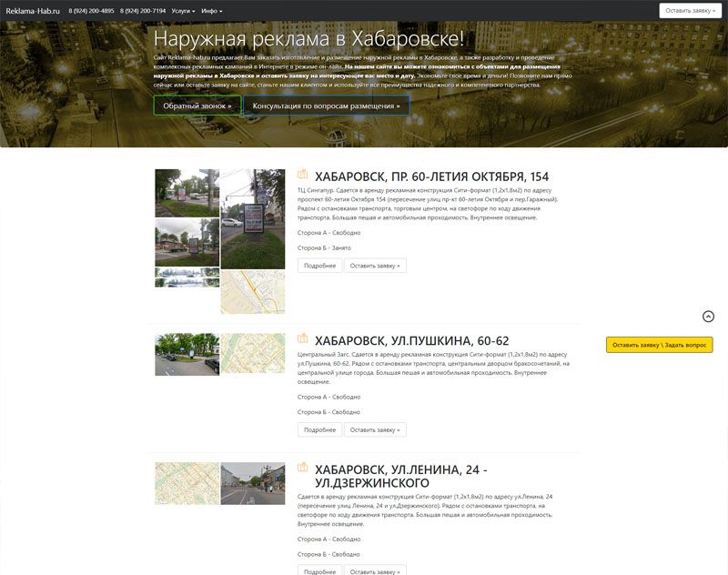
Task: Open map thumbnail in ул. Пушкина listing
Action: 253,354
